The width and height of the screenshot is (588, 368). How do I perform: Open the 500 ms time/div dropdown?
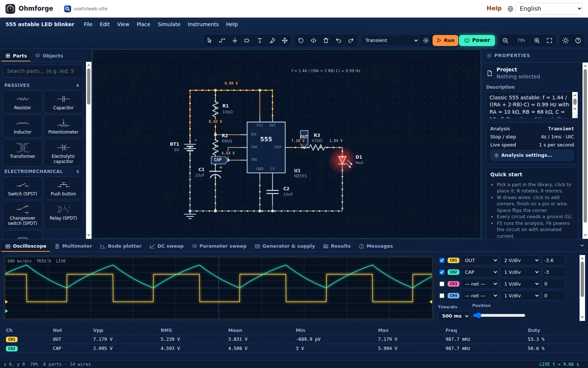454,316
